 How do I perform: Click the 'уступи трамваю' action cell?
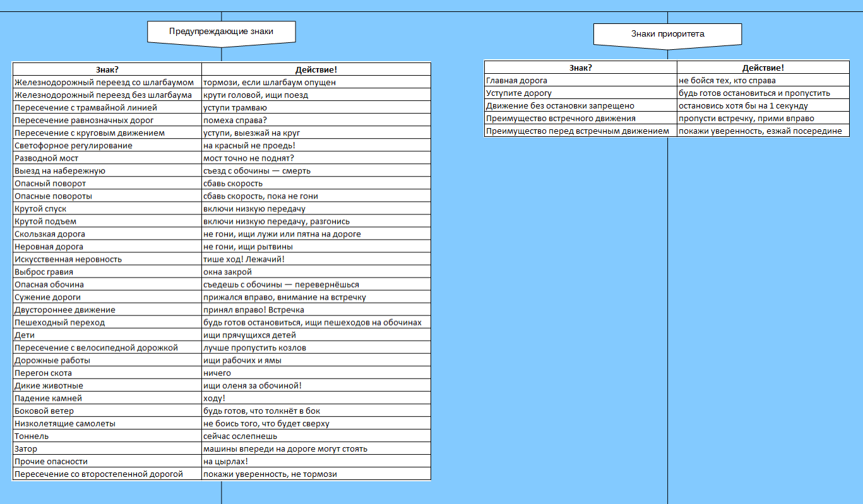[316, 107]
